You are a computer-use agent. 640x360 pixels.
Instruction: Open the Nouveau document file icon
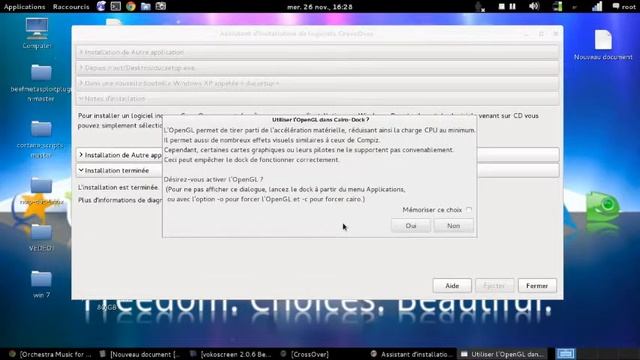[603, 45]
